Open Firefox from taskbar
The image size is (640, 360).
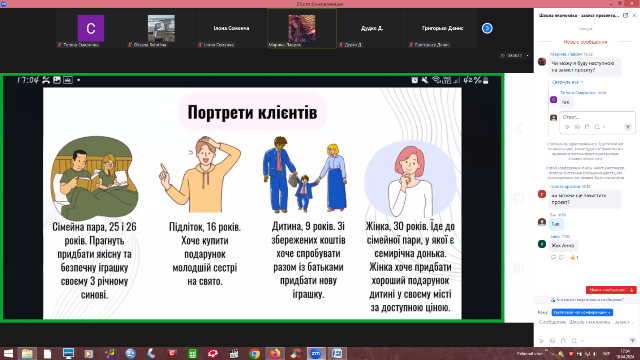(x=276, y=353)
